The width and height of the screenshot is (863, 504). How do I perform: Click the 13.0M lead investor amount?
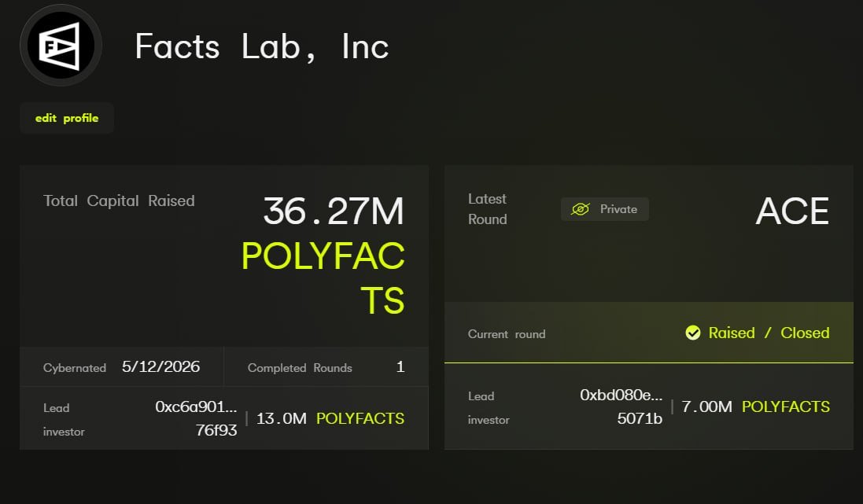pyautogui.click(x=282, y=419)
